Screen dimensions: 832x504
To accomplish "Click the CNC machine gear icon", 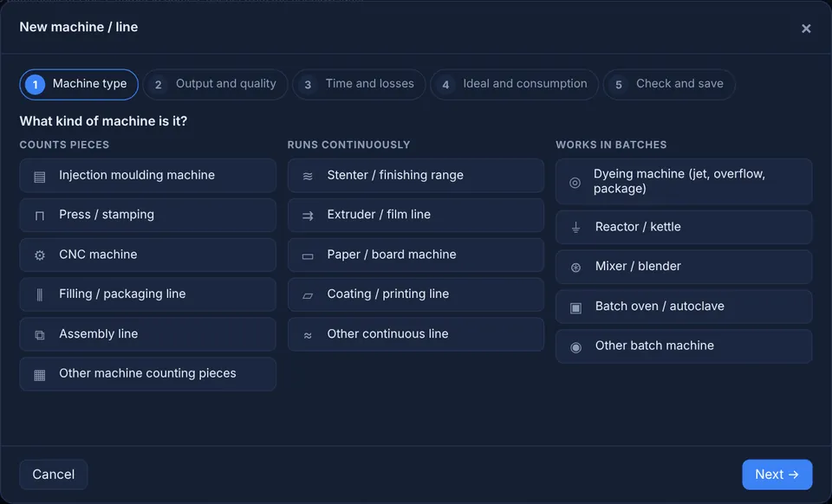I will point(39,255).
